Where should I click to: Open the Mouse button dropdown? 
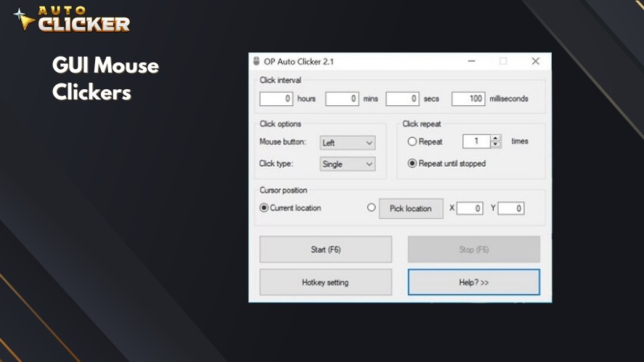coord(348,143)
